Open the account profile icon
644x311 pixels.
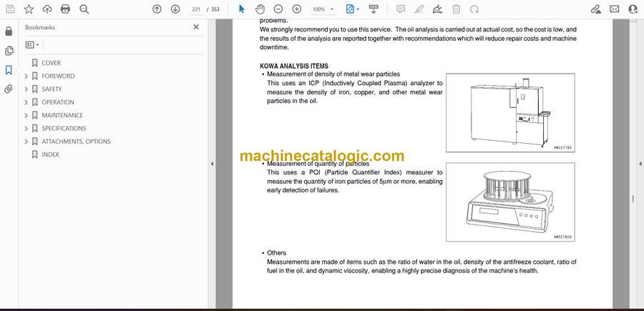(x=633, y=9)
